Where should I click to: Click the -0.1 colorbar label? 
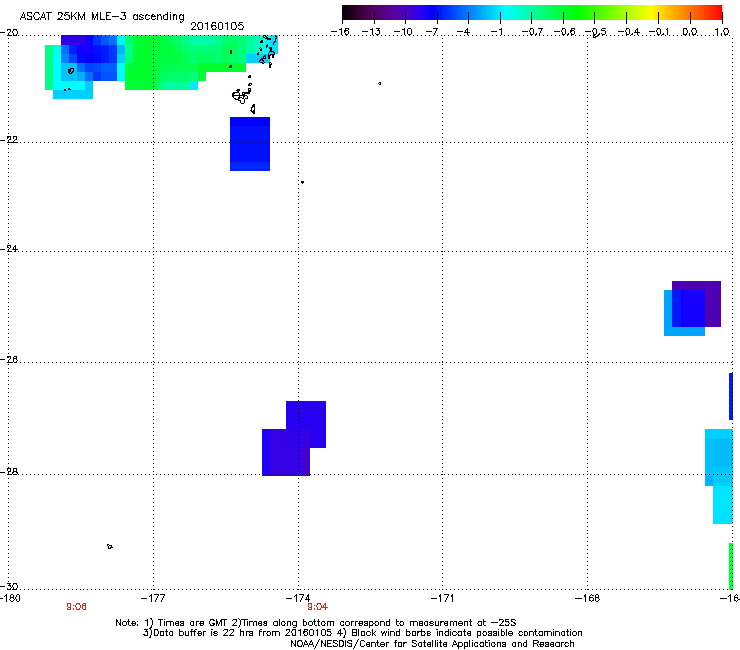(x=659, y=32)
